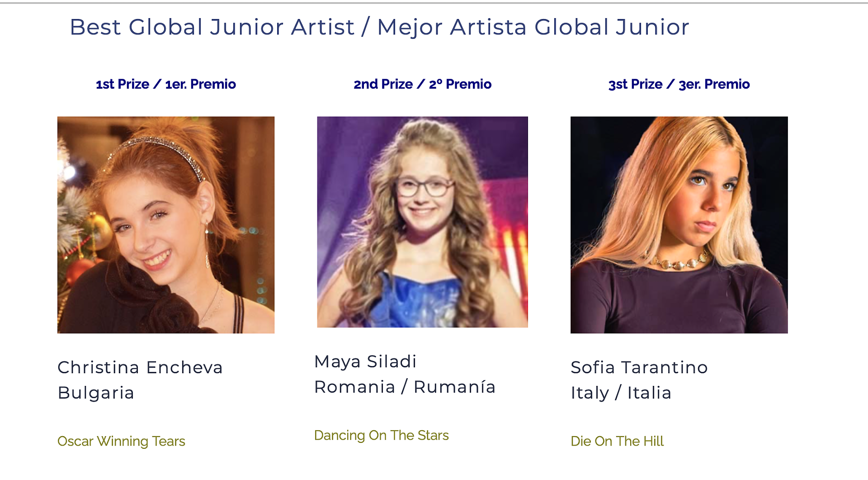This screenshot has width=868, height=480.
Task: Click the Spanish word 'Italia'
Action: (649, 393)
